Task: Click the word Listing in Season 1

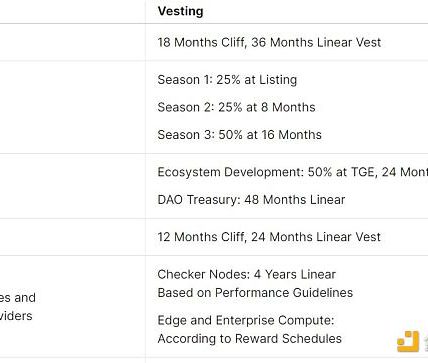Action: tap(278, 80)
